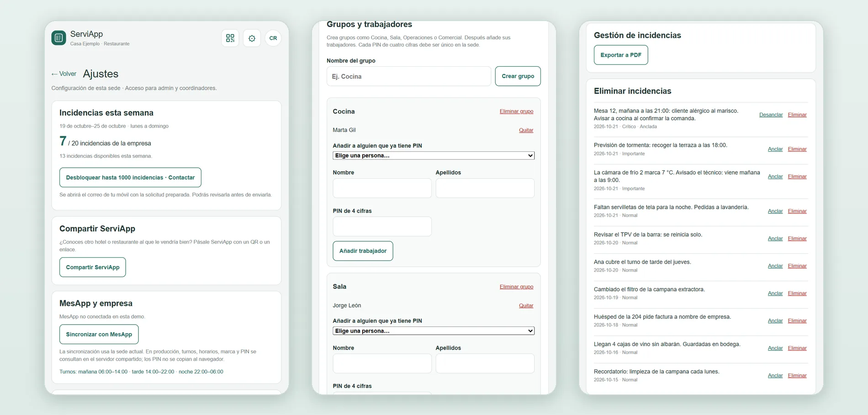Viewport: 868px width, 415px height.
Task: Click Eliminar on the Mesa 12 incident
Action: click(797, 115)
